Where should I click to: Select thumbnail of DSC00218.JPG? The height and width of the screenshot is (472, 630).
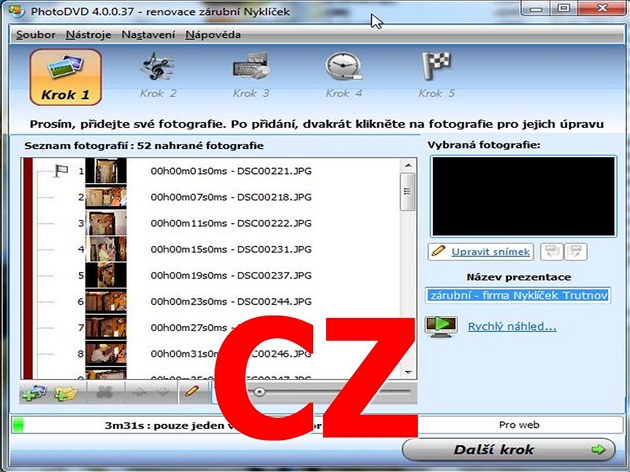coord(106,197)
